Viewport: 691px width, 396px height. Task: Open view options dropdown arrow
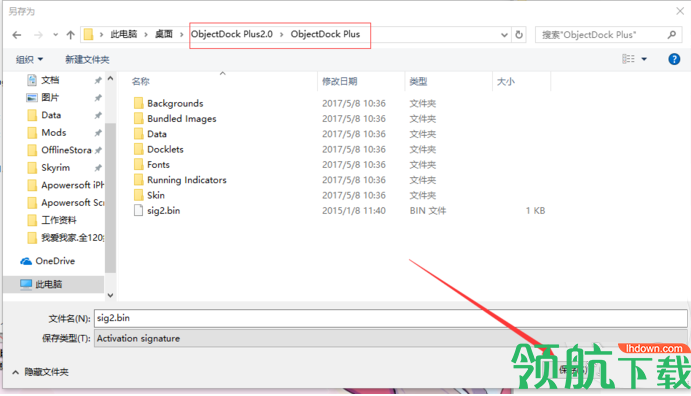644,59
